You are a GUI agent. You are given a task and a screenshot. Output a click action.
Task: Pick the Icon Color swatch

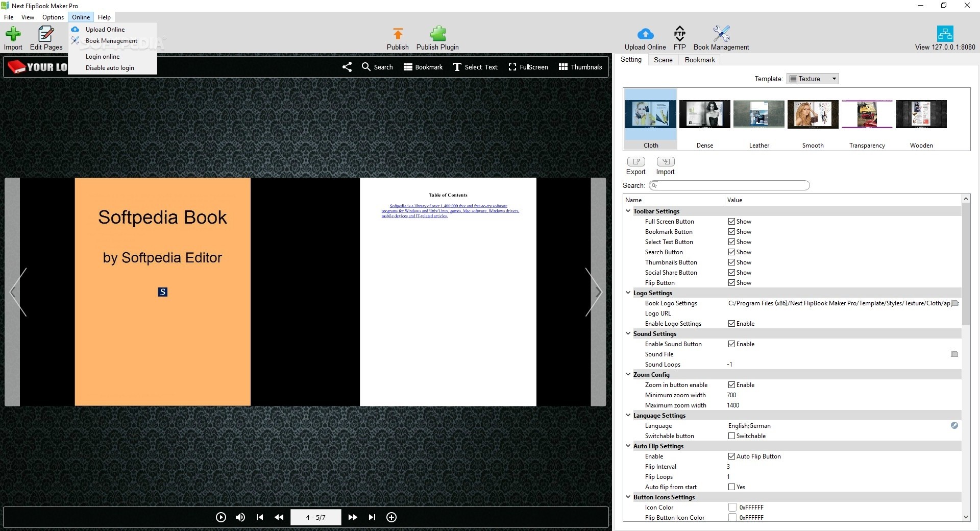click(732, 508)
